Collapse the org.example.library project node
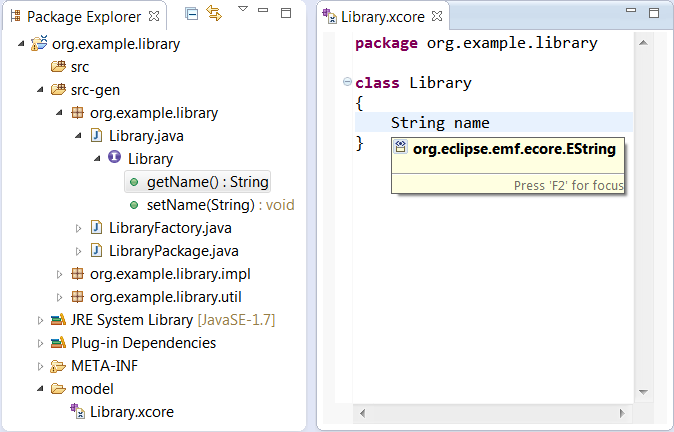This screenshot has width=674, height=432. [22, 45]
